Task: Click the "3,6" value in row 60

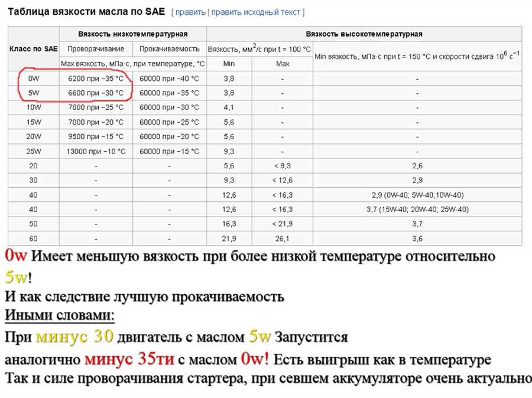Action: tap(417, 239)
